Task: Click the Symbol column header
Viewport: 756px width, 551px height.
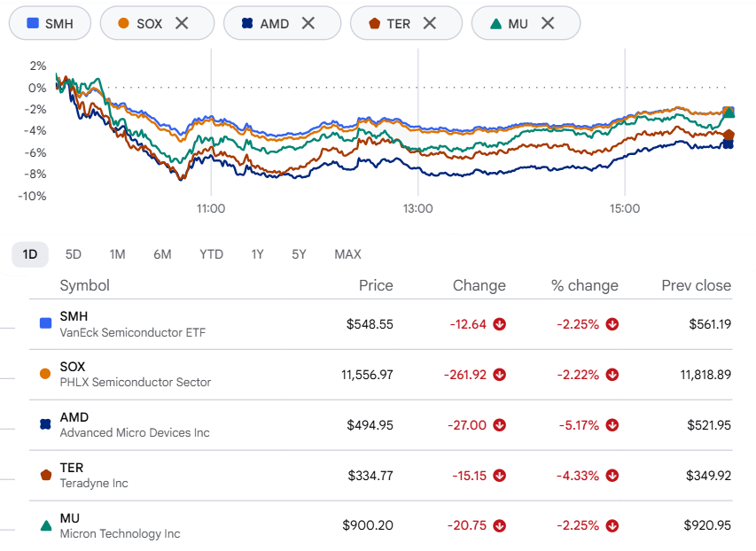Action: [x=85, y=285]
